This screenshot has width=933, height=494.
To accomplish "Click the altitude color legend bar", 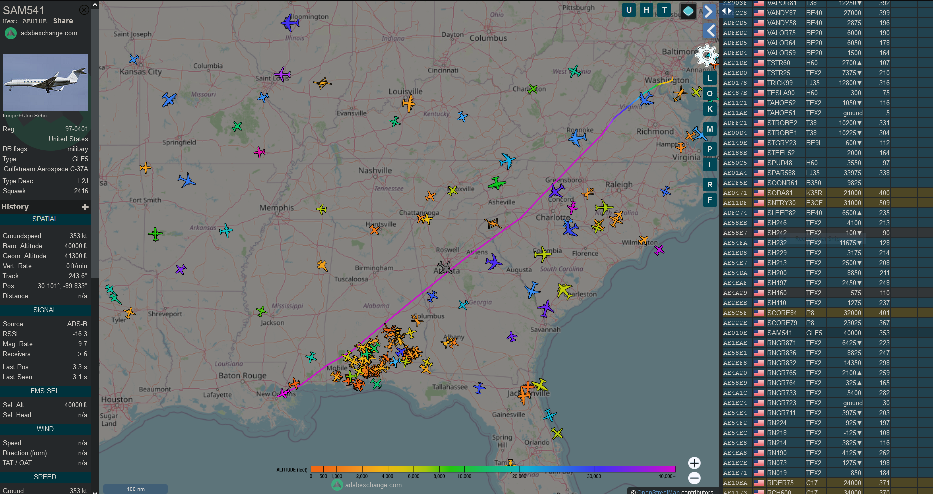I will point(493,469).
